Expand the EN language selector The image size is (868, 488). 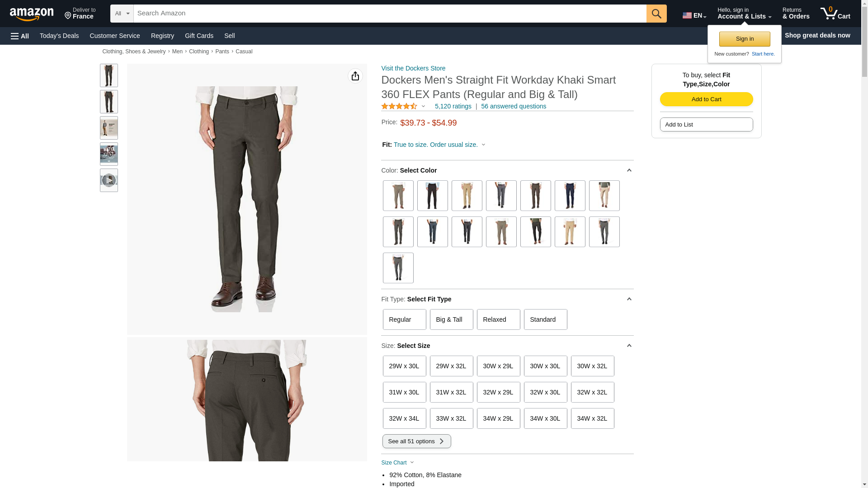coord(694,15)
